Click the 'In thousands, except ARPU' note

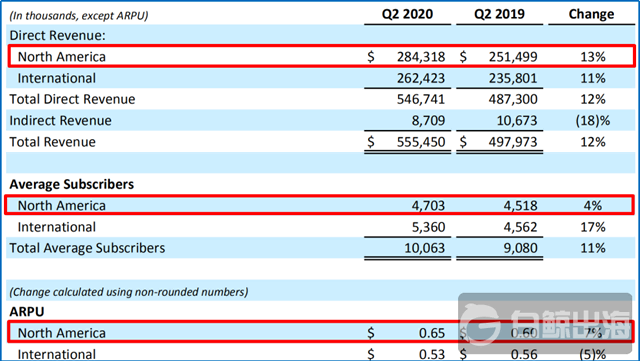tap(79, 16)
